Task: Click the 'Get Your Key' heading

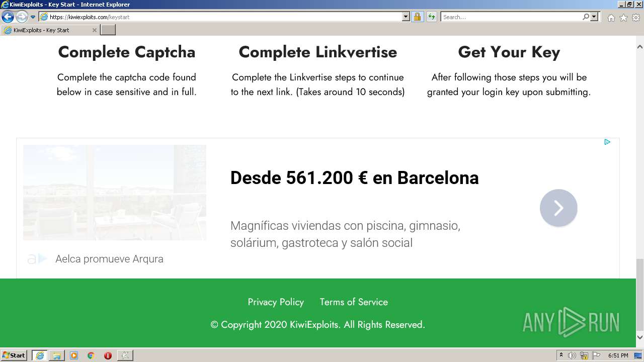Action: point(509,52)
